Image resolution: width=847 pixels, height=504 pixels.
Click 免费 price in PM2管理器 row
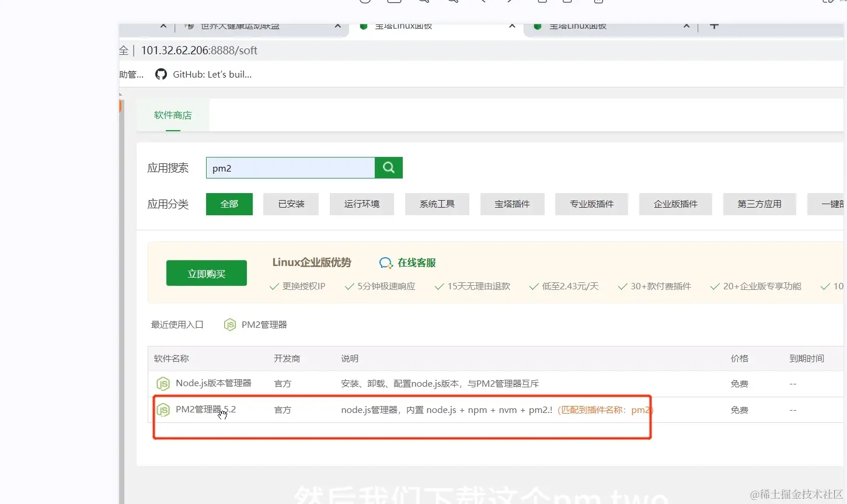(x=740, y=410)
